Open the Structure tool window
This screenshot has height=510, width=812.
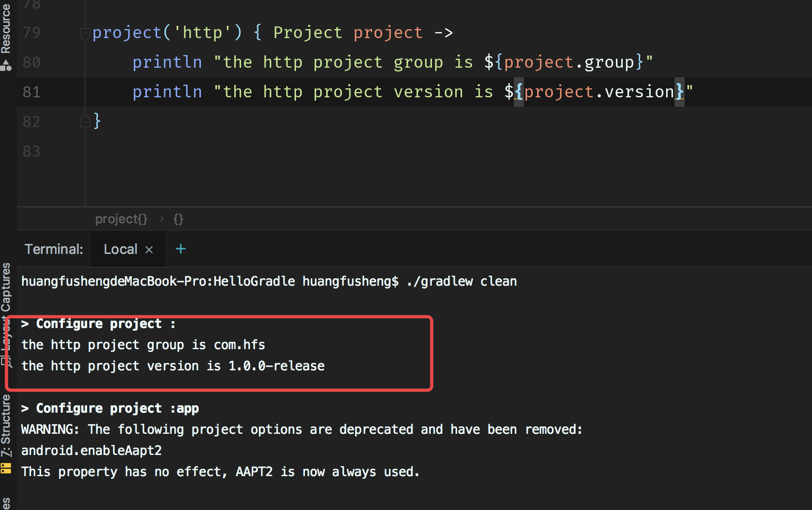point(6,425)
